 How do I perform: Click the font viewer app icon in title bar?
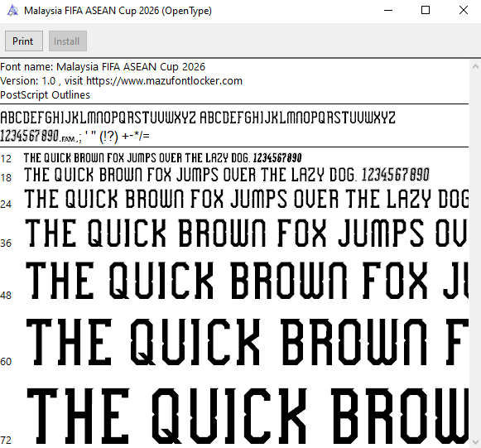pos(12,11)
